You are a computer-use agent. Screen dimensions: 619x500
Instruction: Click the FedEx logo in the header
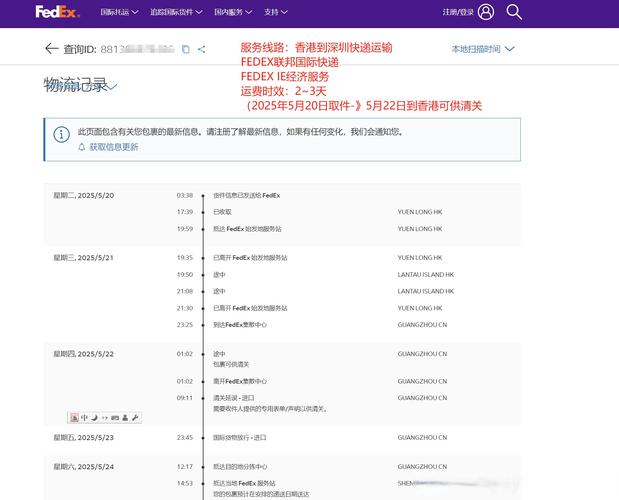point(58,12)
